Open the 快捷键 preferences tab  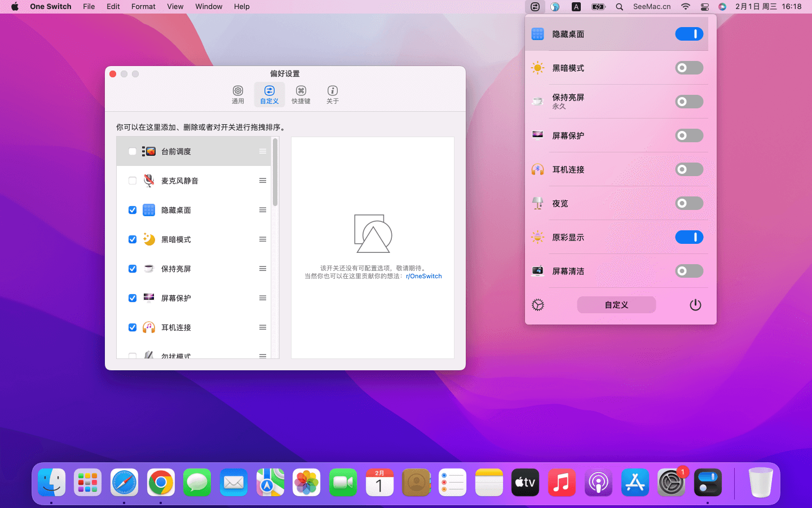tap(301, 94)
